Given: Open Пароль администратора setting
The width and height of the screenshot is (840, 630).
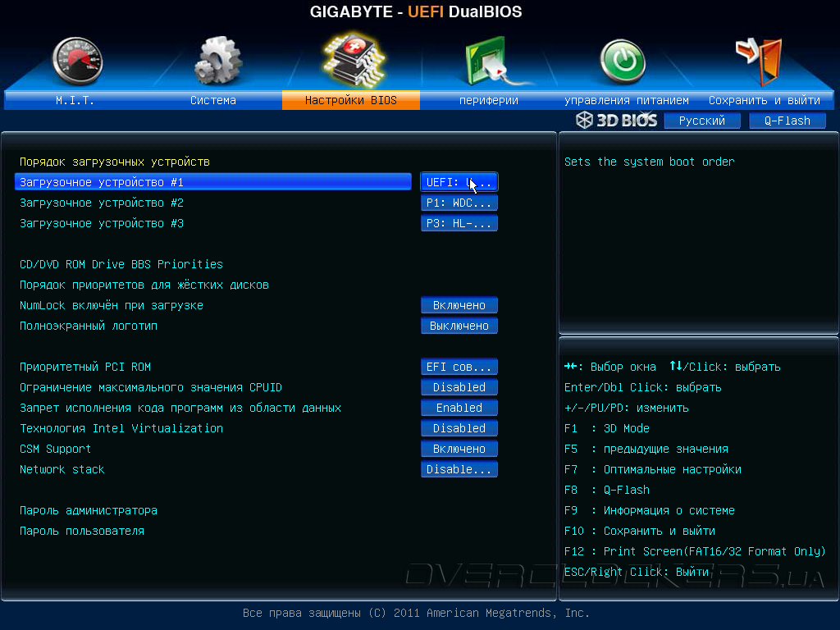Looking at the screenshot, I should (89, 510).
